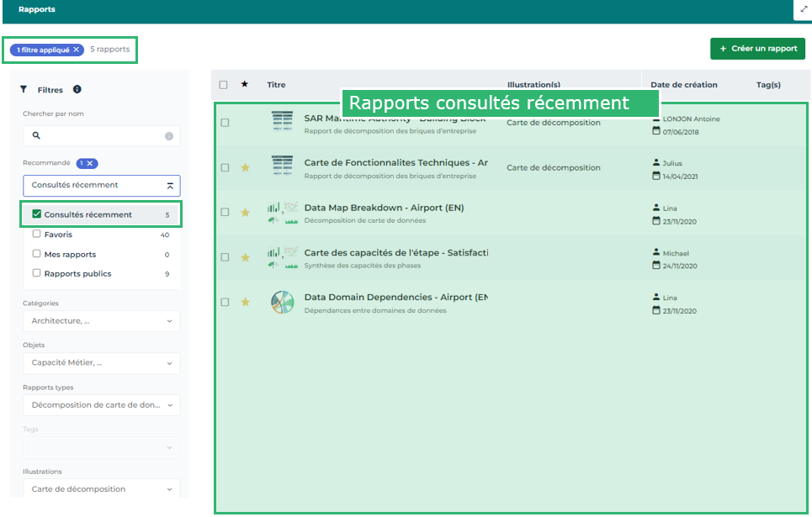Click the Data Domain Dependencies chart icon
This screenshot has height=517, width=812.
pos(283,303)
